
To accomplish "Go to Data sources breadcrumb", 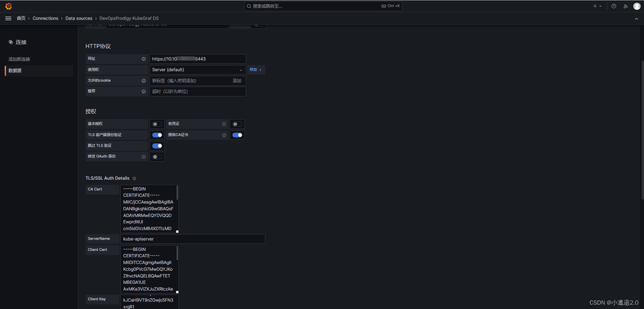I will [x=79, y=18].
